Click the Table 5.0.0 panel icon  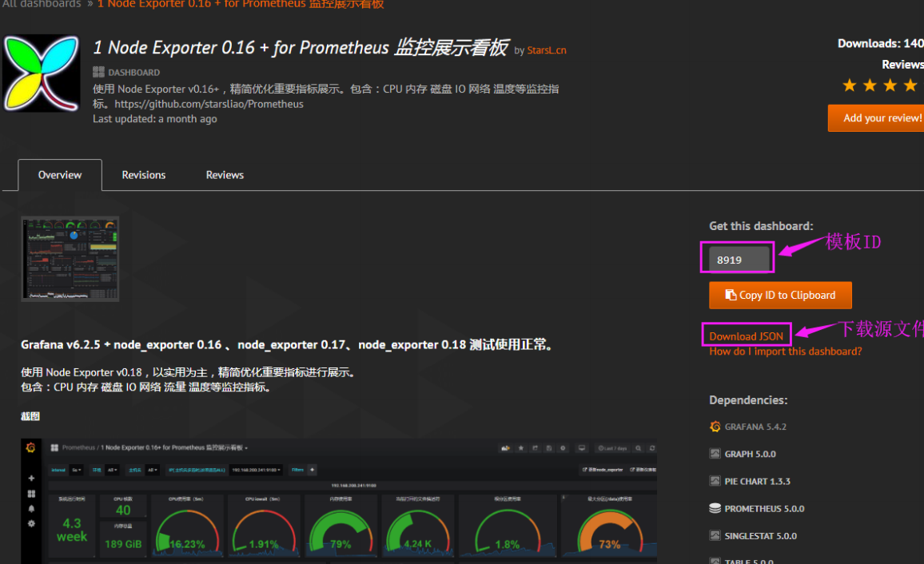pos(715,561)
